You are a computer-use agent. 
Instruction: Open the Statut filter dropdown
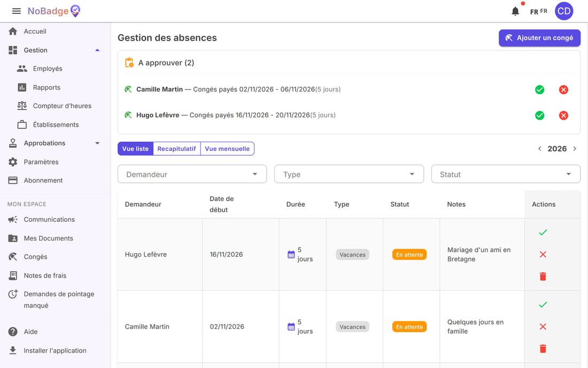click(506, 174)
